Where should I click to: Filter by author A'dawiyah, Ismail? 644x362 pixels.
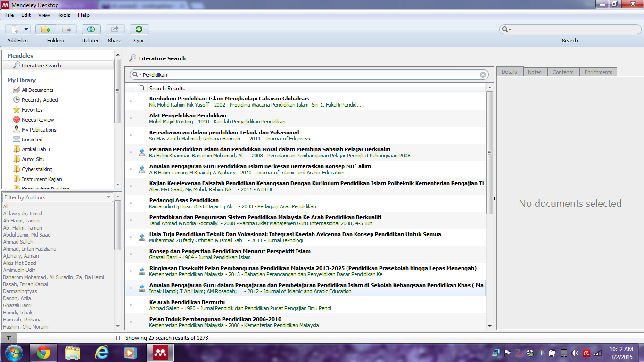23,214
